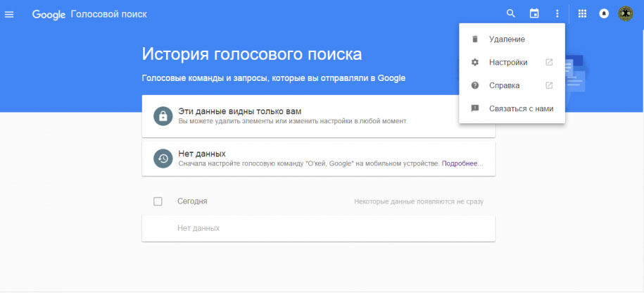The width and height of the screenshot is (644, 293).
Task: Open the hamburger main menu
Action: pos(9,14)
